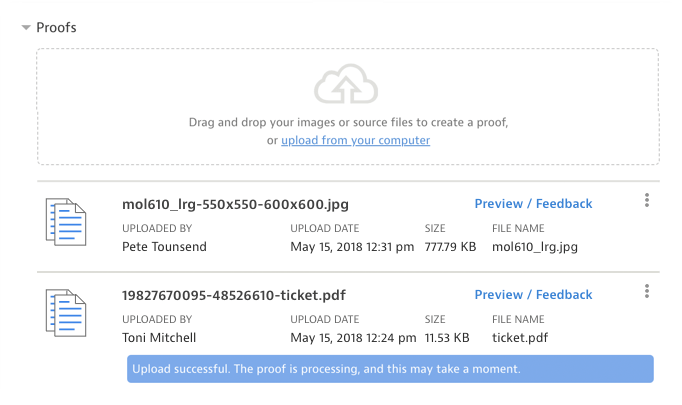
Task: Click the file name mol610_lrg.jpg
Action: (535, 246)
